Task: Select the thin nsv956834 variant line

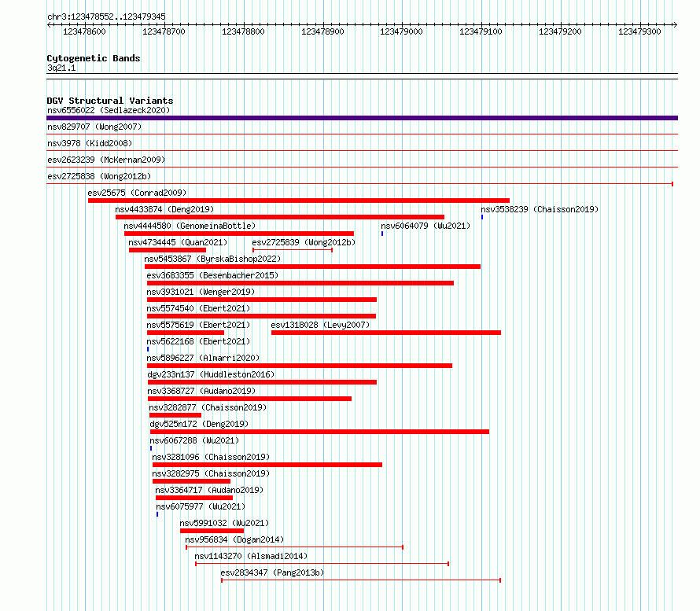Action: 295,547
